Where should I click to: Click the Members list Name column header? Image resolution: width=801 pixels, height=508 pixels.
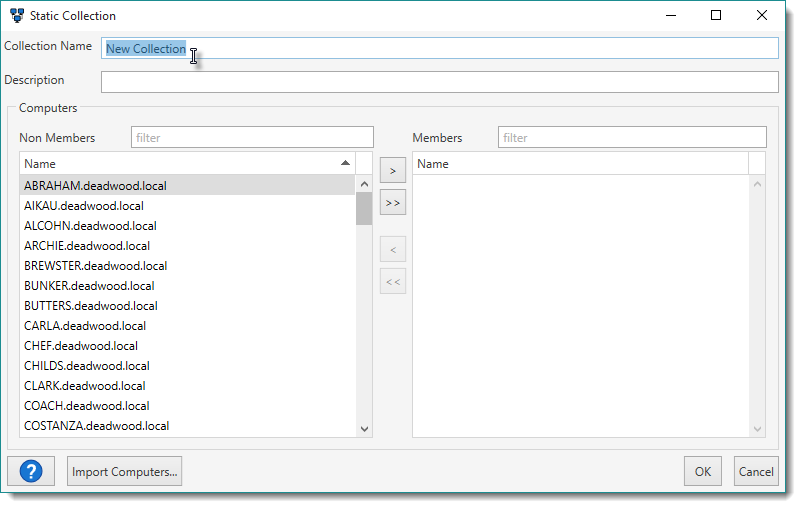[580, 163]
